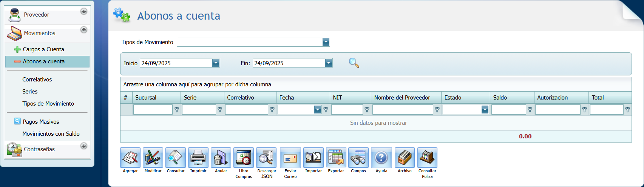Click the Sucursal filter text field
Image resolution: width=644 pixels, height=187 pixels.
pyautogui.click(x=153, y=110)
